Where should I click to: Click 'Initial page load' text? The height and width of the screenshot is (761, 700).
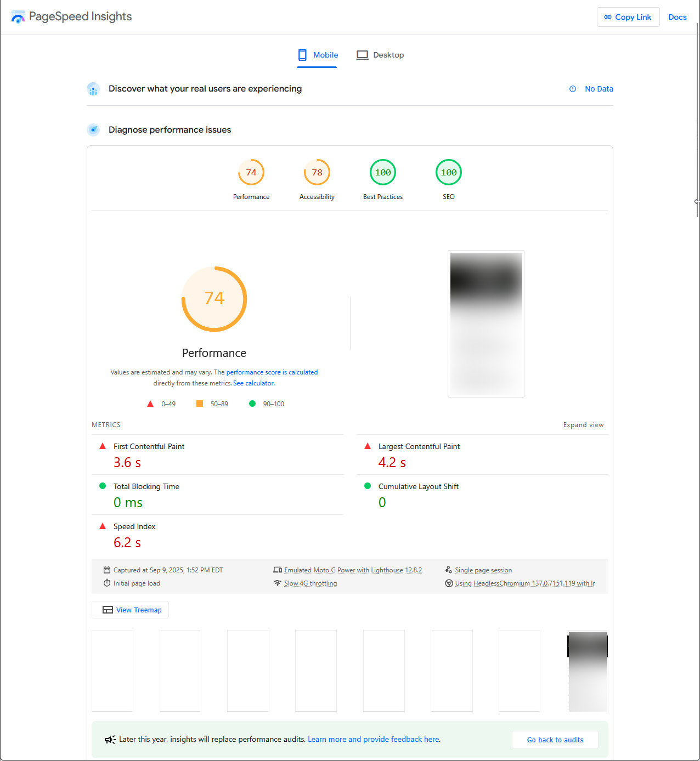coord(137,583)
